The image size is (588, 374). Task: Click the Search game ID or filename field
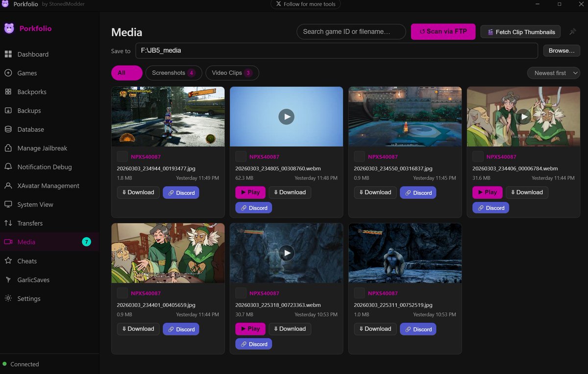[x=351, y=32]
